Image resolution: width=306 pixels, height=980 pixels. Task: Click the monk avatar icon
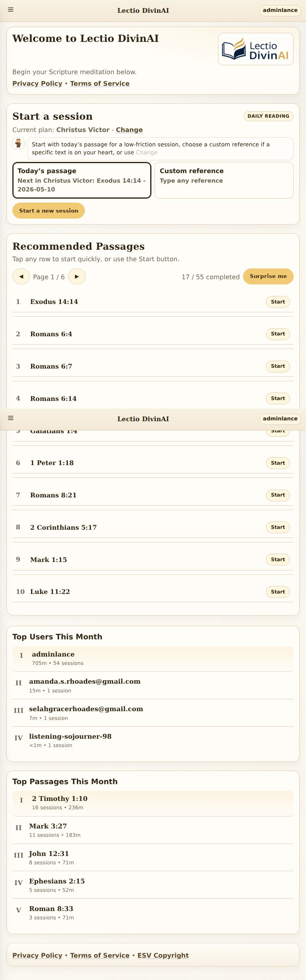coord(18,143)
